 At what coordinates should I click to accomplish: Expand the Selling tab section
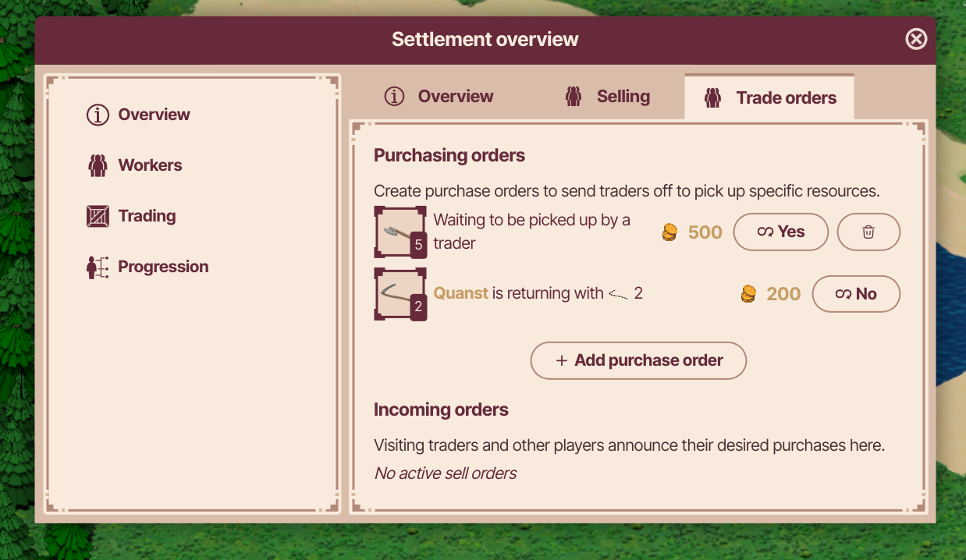point(608,96)
